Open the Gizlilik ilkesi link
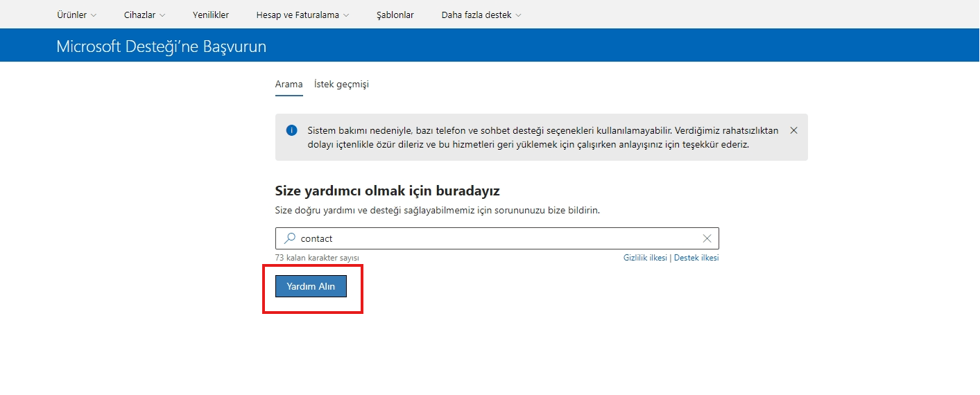 tap(645, 258)
